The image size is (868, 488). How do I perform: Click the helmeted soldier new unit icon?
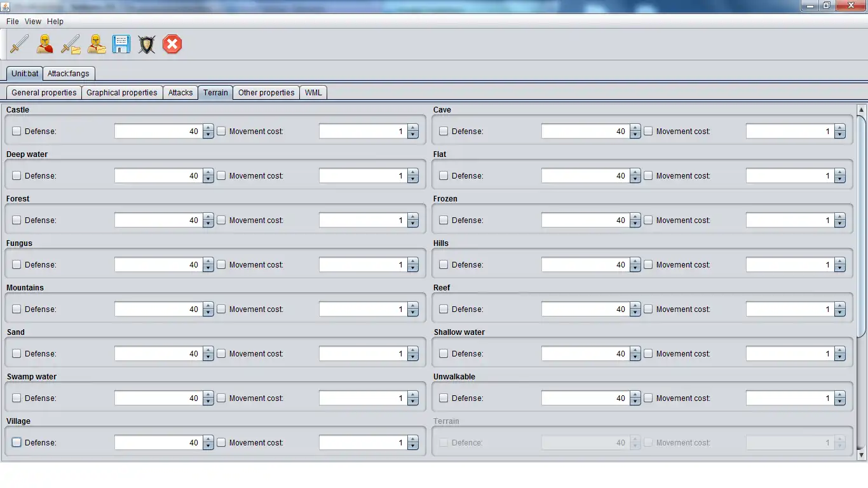[44, 44]
